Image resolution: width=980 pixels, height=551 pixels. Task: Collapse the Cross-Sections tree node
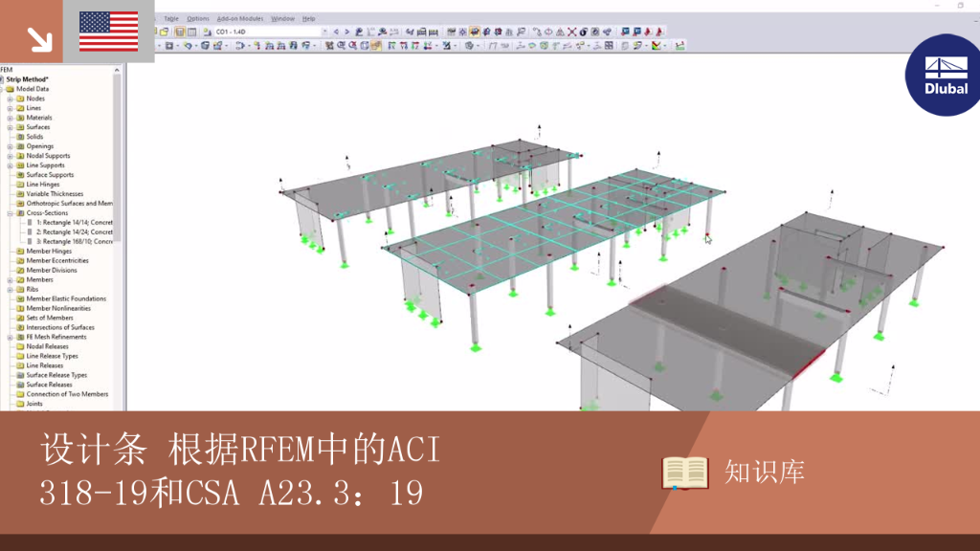10,213
